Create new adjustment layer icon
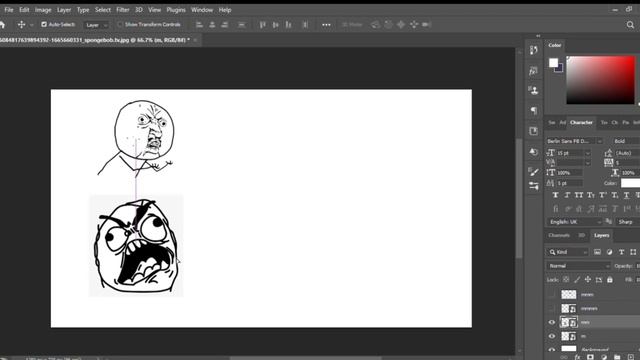This screenshot has width=640, height=360. (604, 357)
